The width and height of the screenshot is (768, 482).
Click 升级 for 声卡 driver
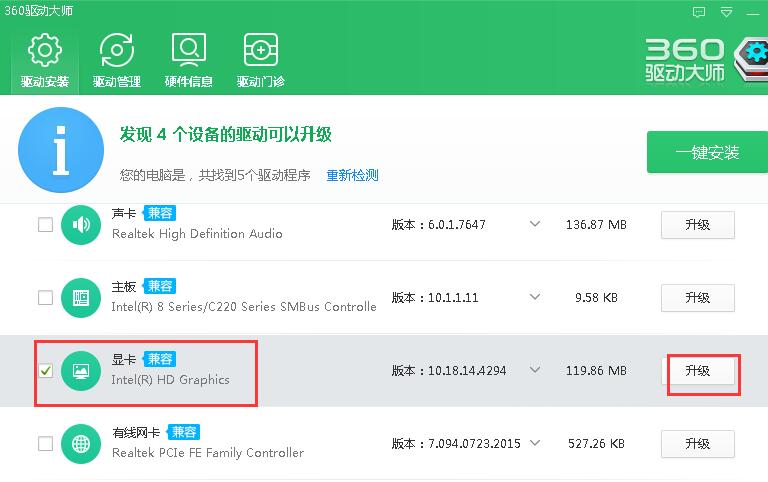[x=697, y=225]
